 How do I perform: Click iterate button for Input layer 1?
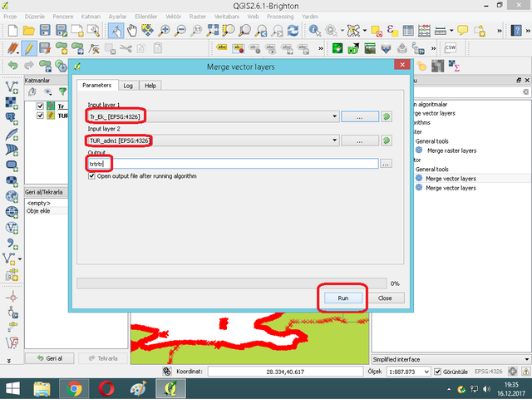(387, 116)
